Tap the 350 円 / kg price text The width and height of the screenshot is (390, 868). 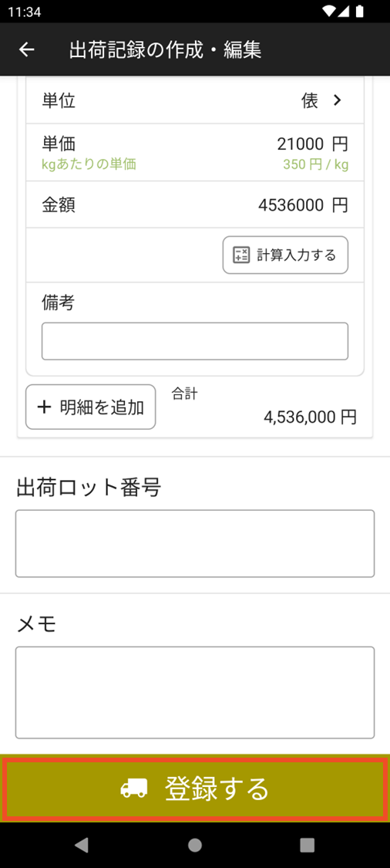[316, 164]
